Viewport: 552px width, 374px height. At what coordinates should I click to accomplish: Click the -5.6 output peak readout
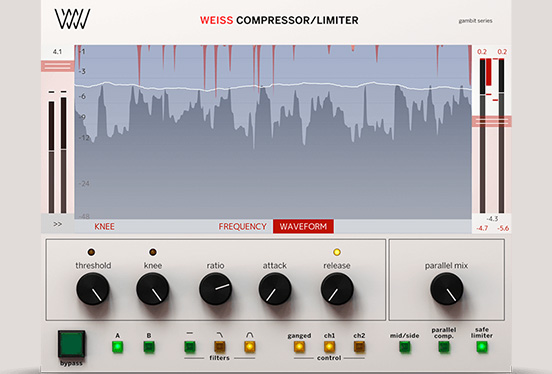[x=503, y=228]
